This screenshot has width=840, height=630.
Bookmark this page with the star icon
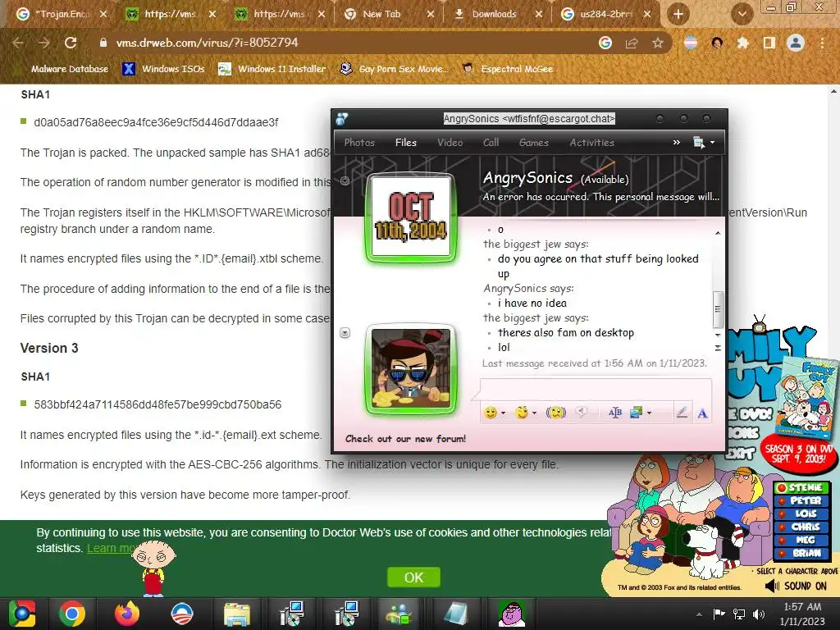pyautogui.click(x=658, y=43)
